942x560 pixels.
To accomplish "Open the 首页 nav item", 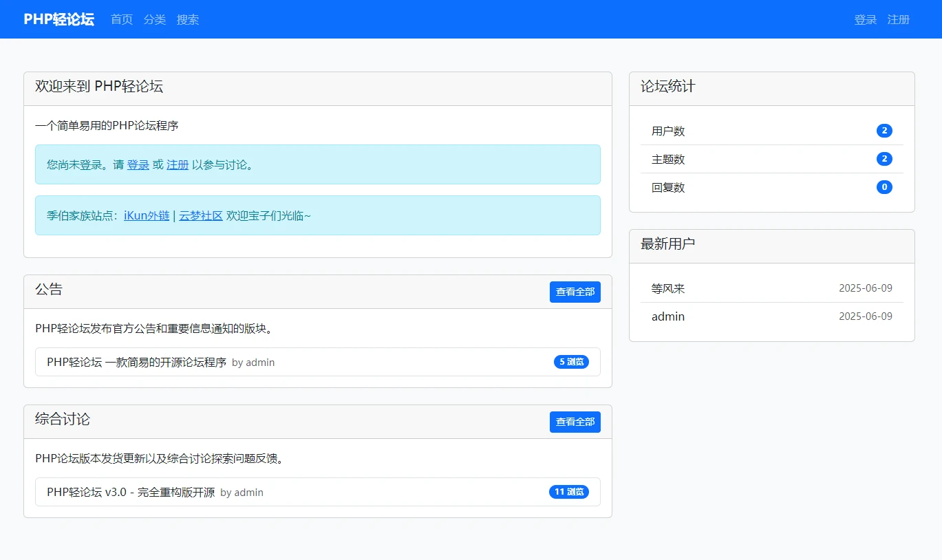I will [x=122, y=19].
